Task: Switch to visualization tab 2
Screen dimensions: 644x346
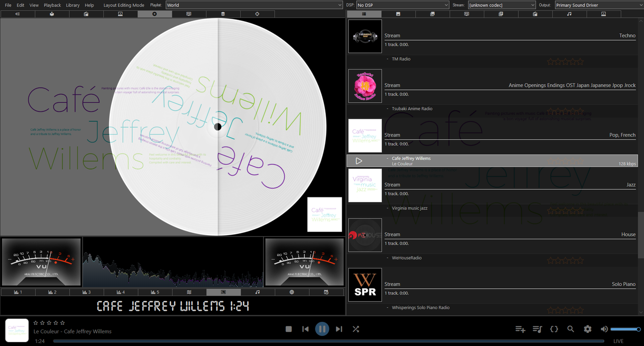Action: click(x=52, y=292)
